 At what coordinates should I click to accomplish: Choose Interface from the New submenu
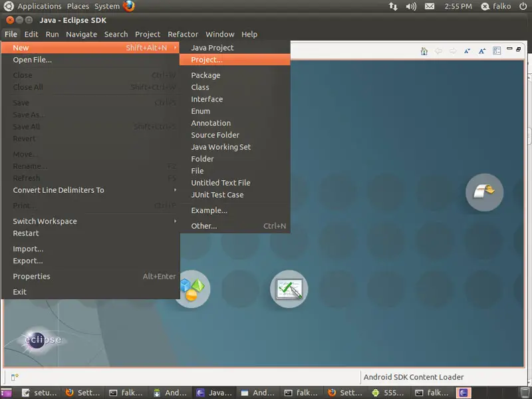(x=235, y=99)
